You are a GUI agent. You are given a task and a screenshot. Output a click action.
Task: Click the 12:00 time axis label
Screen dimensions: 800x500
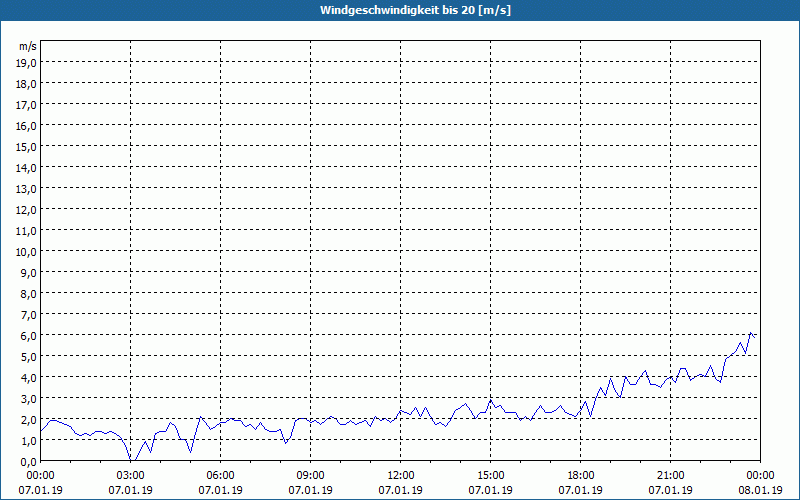pyautogui.click(x=401, y=475)
